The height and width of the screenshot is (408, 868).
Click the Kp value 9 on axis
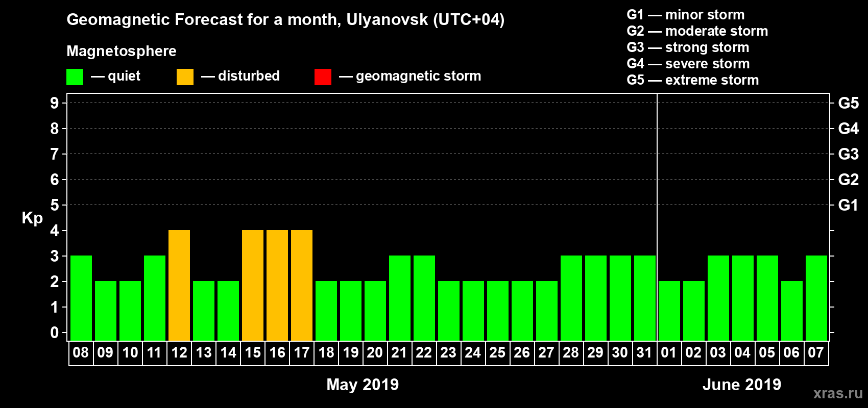pyautogui.click(x=55, y=103)
